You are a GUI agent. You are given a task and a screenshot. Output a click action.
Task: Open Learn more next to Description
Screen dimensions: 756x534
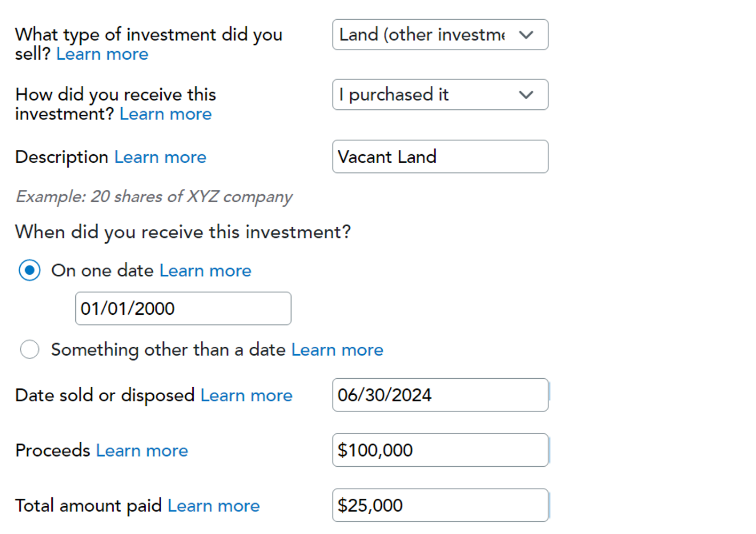(160, 157)
